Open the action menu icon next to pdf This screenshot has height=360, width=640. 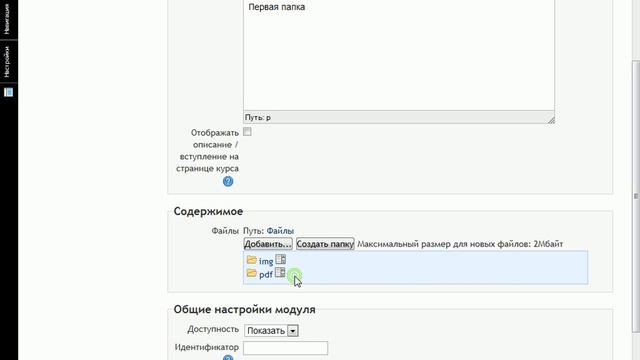[x=280, y=272]
